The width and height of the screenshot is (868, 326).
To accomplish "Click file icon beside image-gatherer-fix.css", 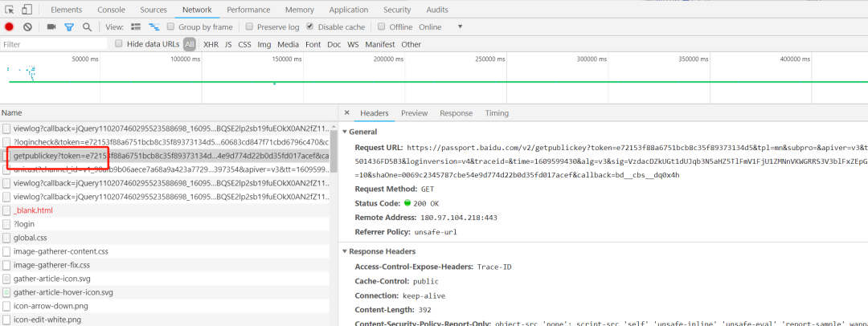I will point(6,265).
